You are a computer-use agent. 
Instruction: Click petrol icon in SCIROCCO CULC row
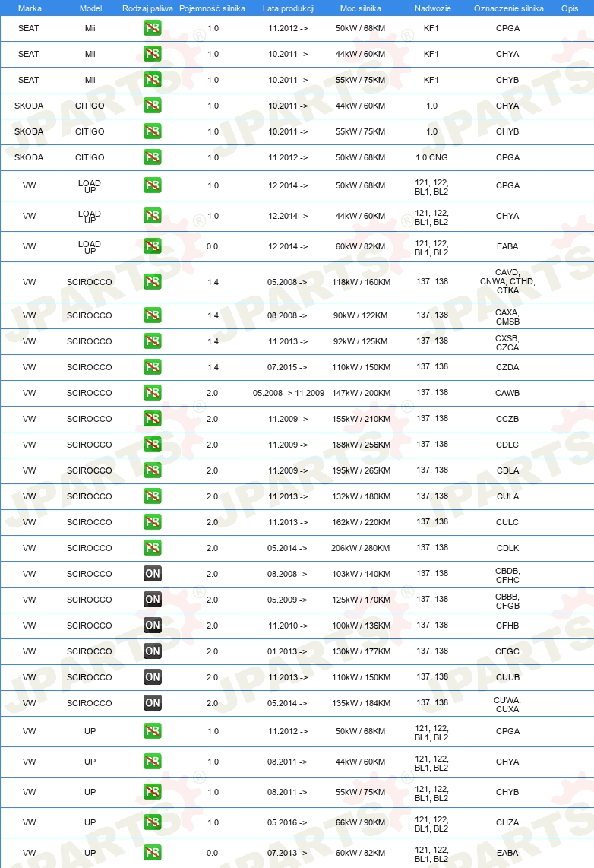(x=152, y=522)
